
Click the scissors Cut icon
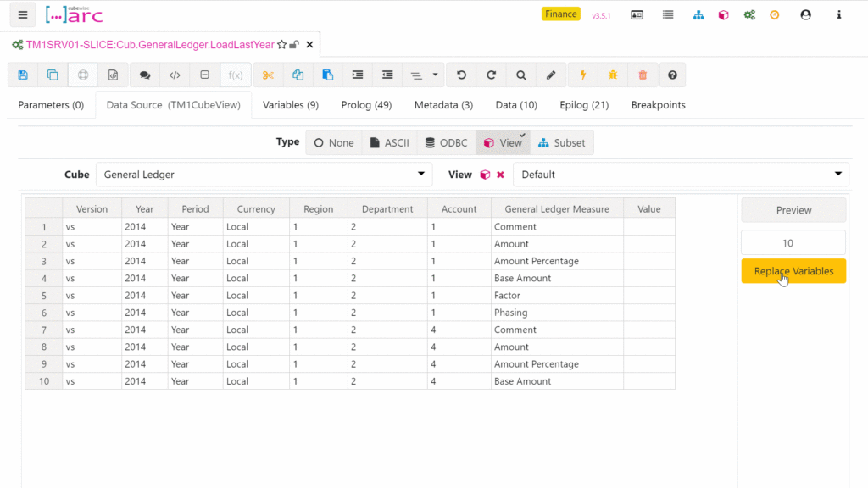268,75
